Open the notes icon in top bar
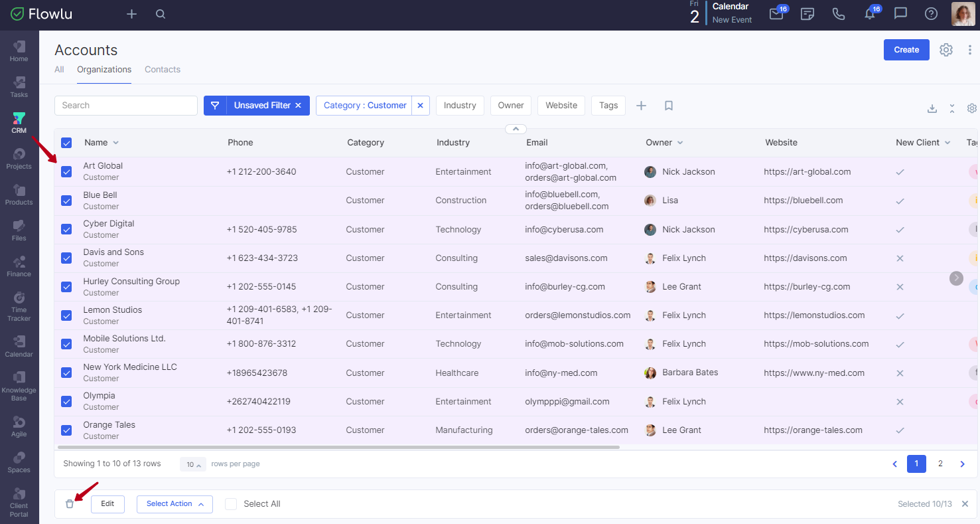Viewport: 980px width, 524px height. 807,14
